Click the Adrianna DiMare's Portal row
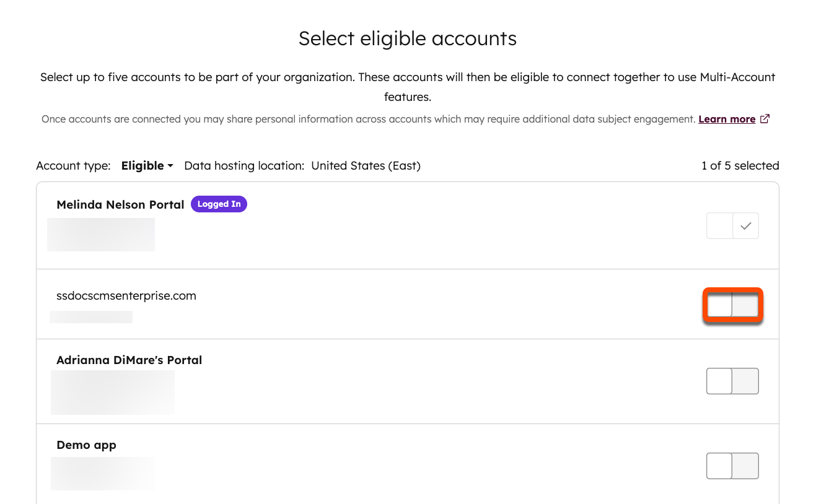 point(129,360)
